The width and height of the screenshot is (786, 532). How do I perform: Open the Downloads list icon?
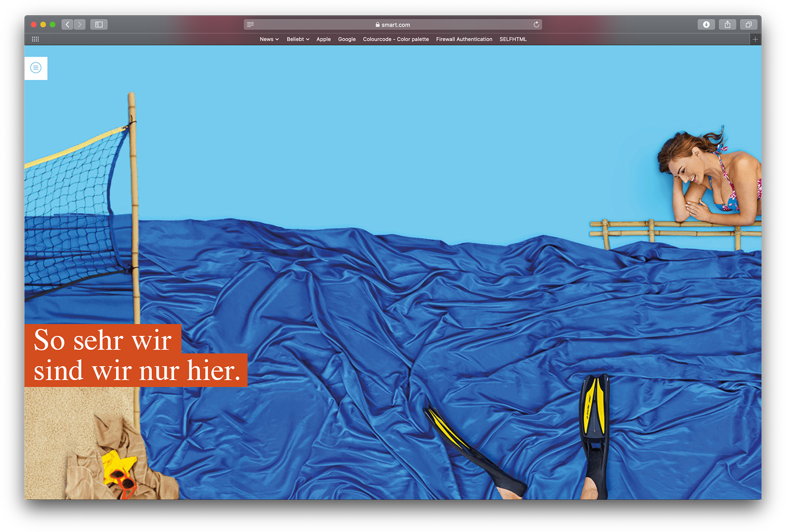[706, 25]
